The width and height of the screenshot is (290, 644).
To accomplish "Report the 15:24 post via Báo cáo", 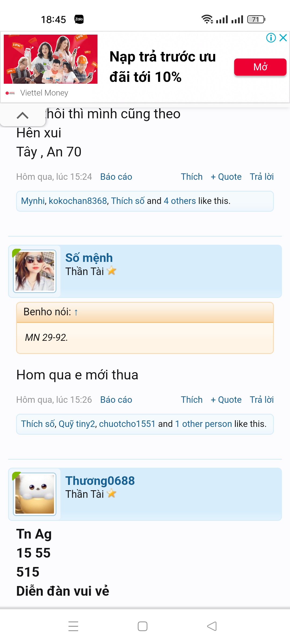I will click(x=116, y=177).
